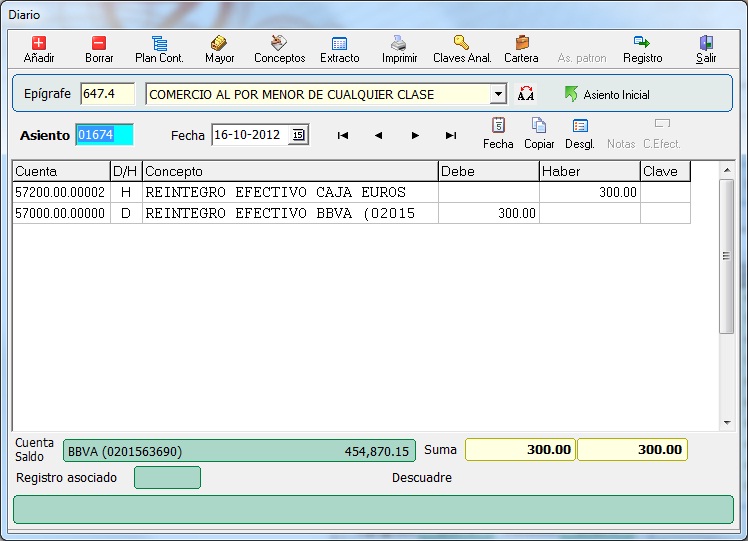Go to last asiento
The width and height of the screenshot is (748, 541).
451,135
